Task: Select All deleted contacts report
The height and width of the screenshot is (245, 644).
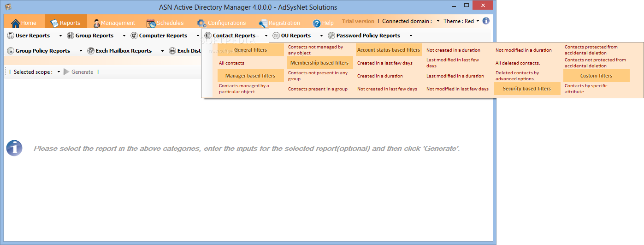Action: pyautogui.click(x=518, y=63)
